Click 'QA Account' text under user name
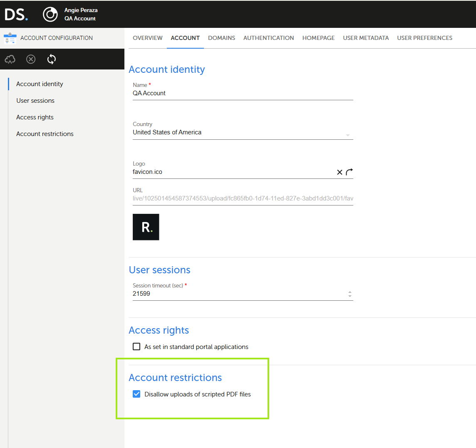Image resolution: width=476 pixels, height=448 pixels. coord(80,19)
